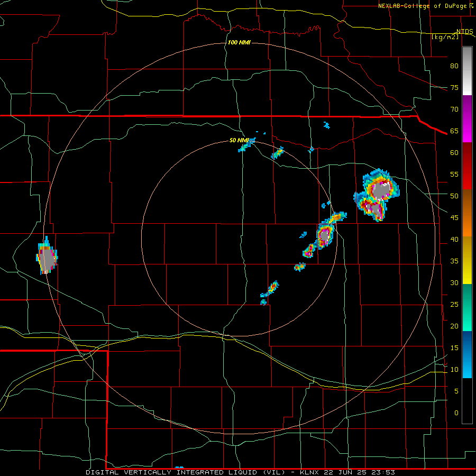
Task: Click the 45 value on the VIL scale
Action: pos(454,218)
